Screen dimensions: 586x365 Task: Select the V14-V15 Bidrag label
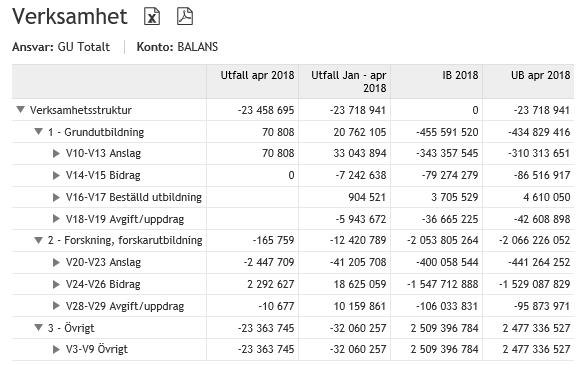[x=103, y=175]
